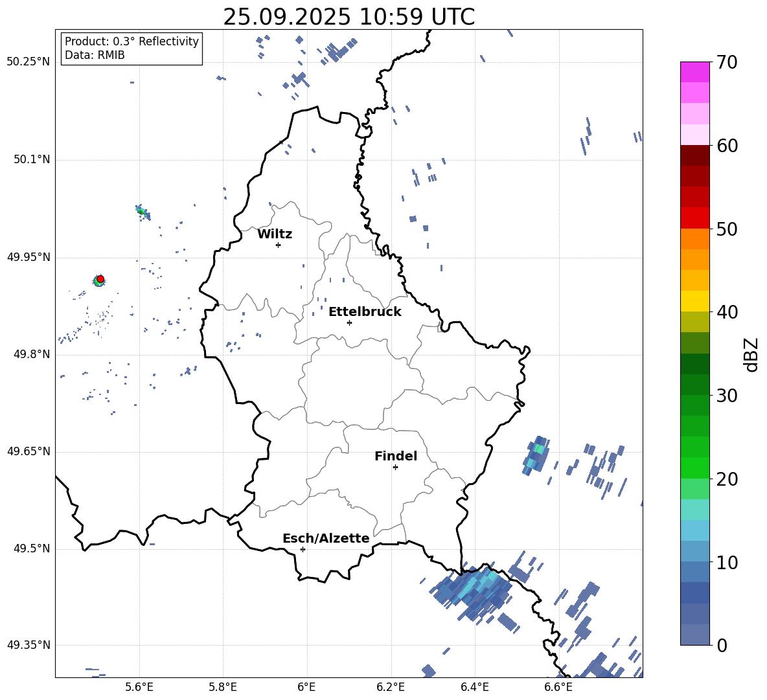Select the Esch/Alzette city label
Viewport: 767px width, 700px height.
point(326,538)
